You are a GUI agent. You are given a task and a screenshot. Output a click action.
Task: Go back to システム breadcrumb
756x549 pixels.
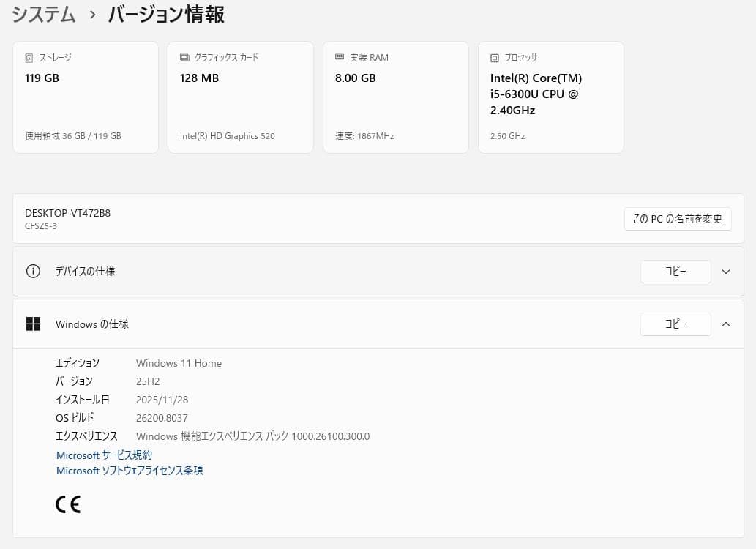pyautogui.click(x=43, y=14)
